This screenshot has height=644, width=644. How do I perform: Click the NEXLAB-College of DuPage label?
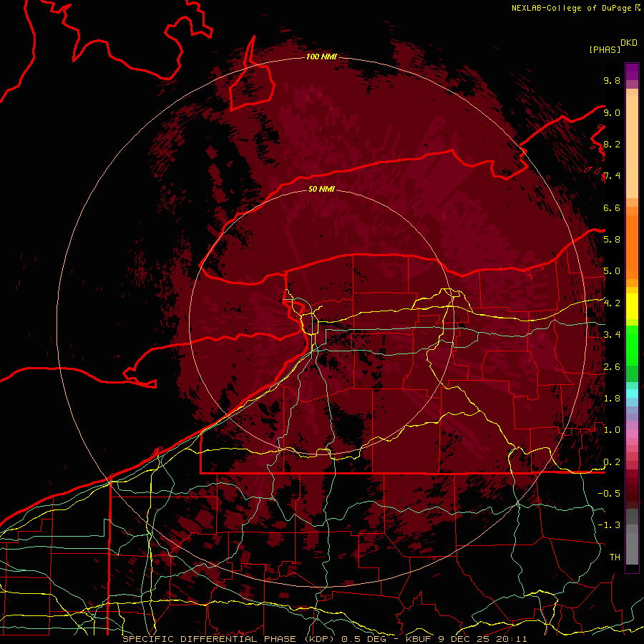tap(571, 8)
